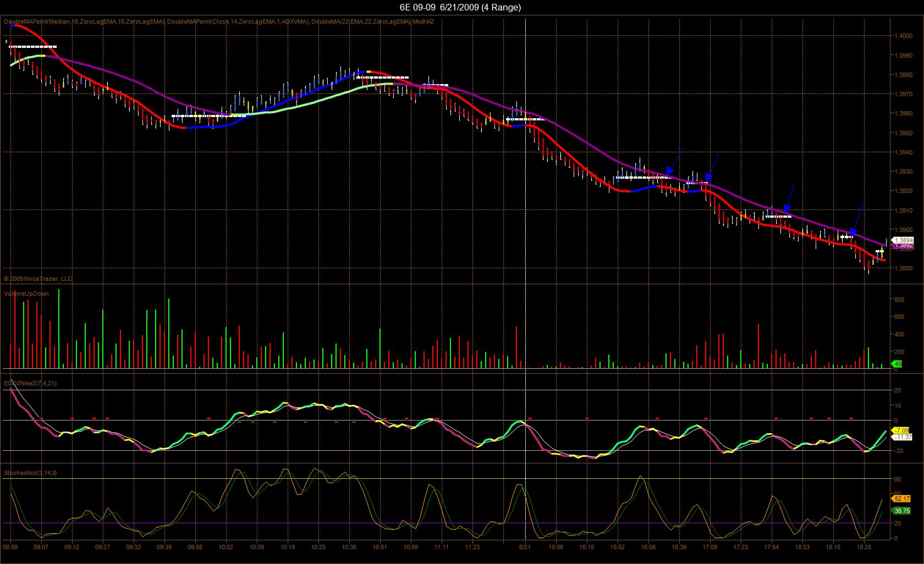Click the 1.3930 price axis label
This screenshot has width=924, height=564.
pos(903,172)
